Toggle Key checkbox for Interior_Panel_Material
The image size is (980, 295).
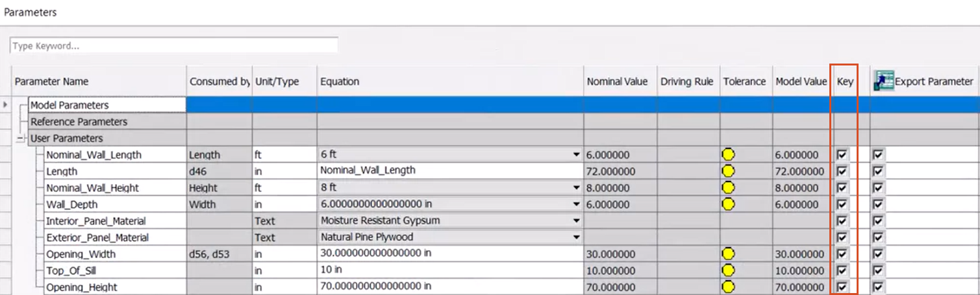[x=842, y=221]
